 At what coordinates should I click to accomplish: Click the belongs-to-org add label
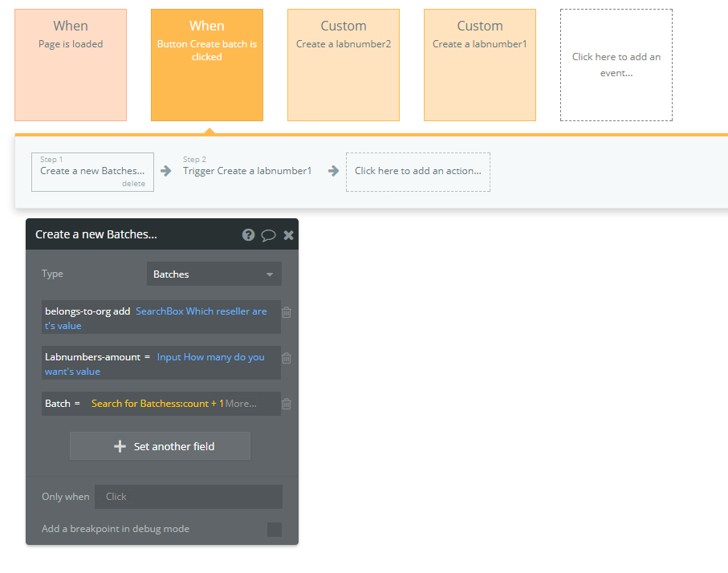87,311
